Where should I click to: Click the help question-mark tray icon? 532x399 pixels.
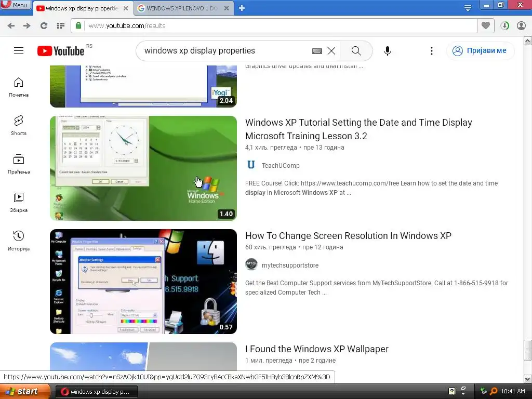click(x=451, y=391)
